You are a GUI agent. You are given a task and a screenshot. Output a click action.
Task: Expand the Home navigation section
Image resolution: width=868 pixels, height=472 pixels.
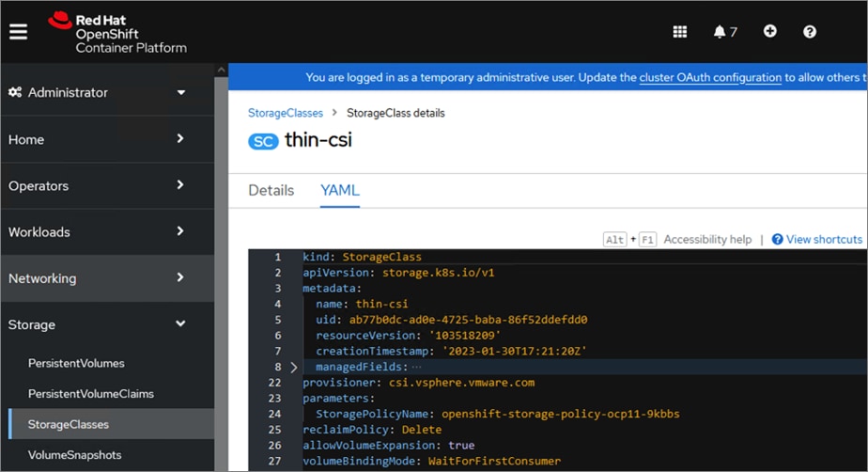point(107,139)
